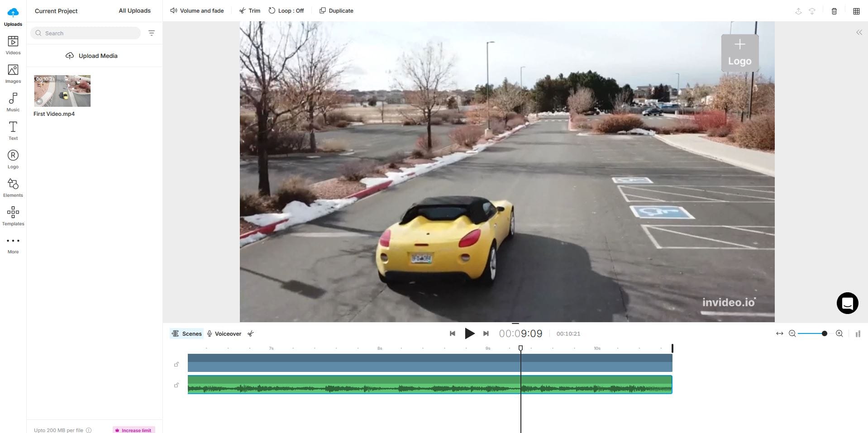
Task: Select the First Video.mp4 thumbnail
Action: (62, 90)
